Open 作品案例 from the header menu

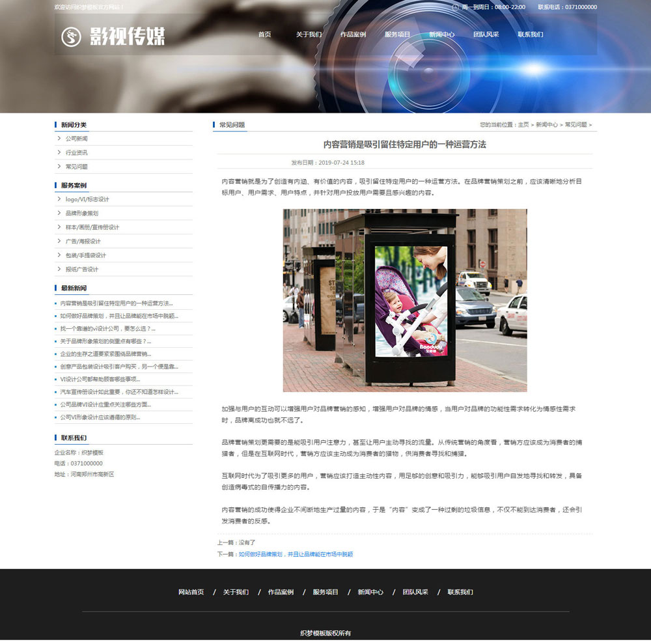(x=353, y=35)
